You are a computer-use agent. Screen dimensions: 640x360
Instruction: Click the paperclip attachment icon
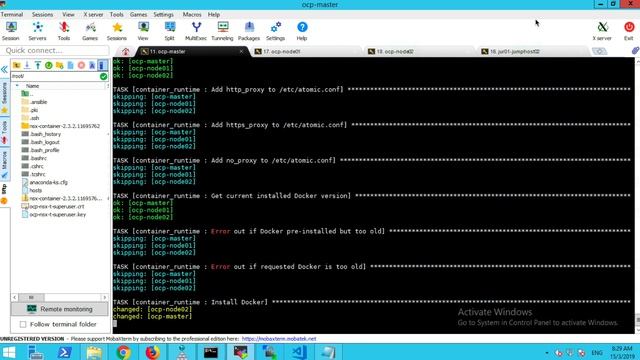point(635,51)
